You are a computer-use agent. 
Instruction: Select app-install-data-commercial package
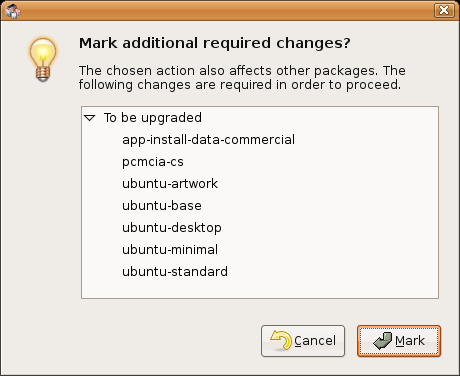[208, 140]
